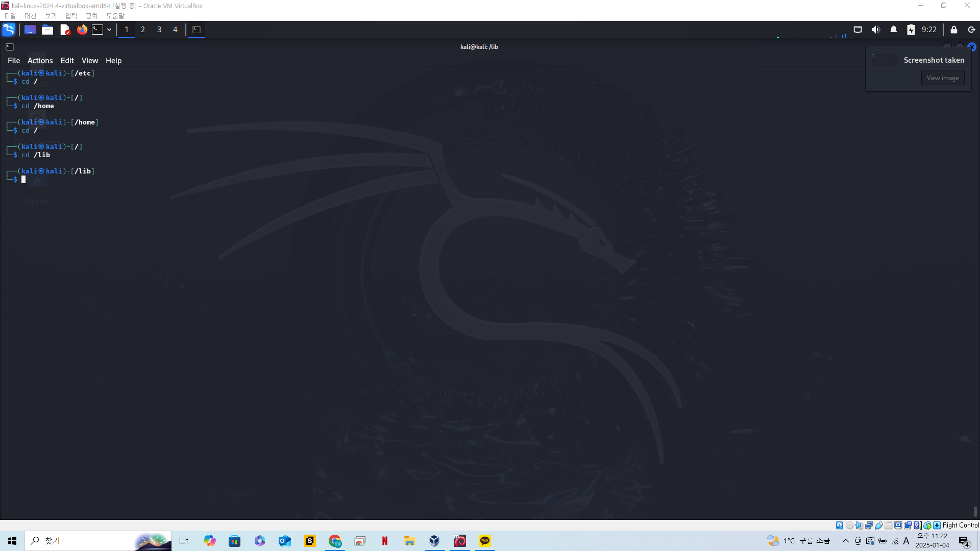The width and height of the screenshot is (980, 551).
Task: Open the volume speaker icon
Action: [876, 30]
